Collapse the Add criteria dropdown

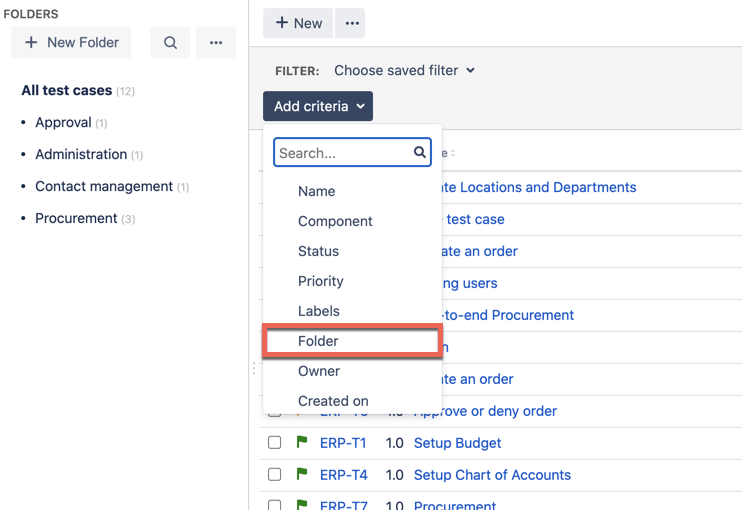pyautogui.click(x=318, y=106)
